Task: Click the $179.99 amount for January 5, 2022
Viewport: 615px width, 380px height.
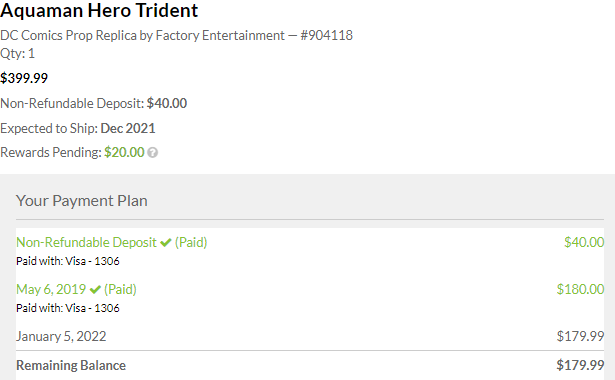Action: click(580, 336)
